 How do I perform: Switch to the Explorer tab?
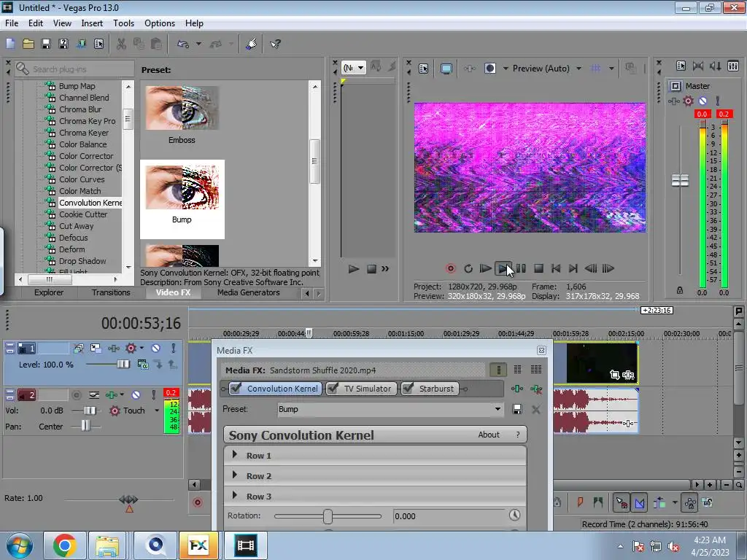(x=49, y=292)
